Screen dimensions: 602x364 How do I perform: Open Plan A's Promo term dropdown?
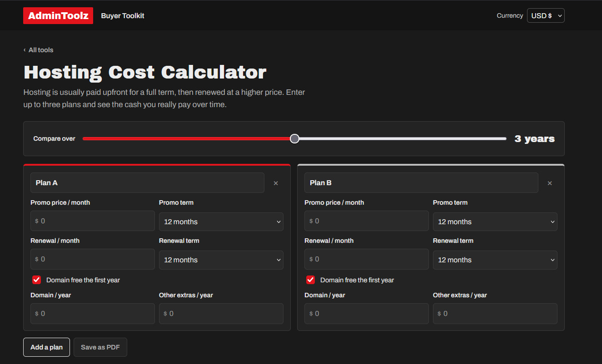click(x=221, y=221)
